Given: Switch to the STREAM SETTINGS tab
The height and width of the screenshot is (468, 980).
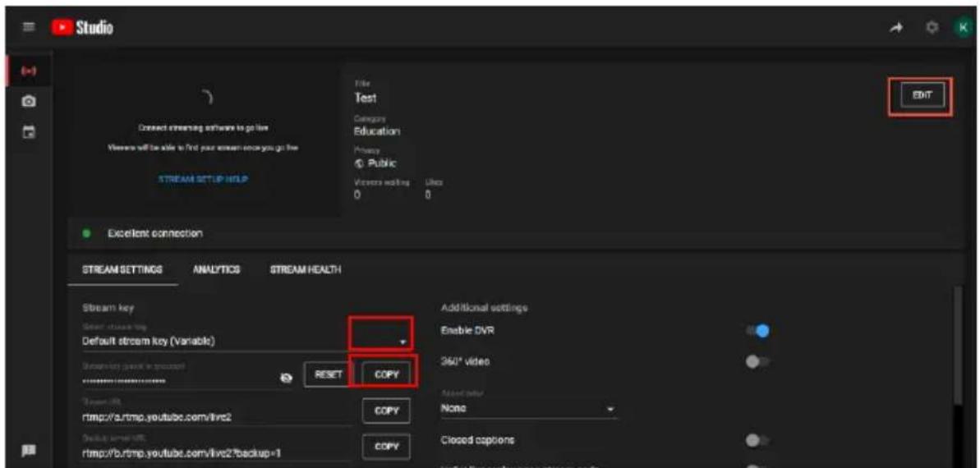Looking at the screenshot, I should pyautogui.click(x=122, y=269).
